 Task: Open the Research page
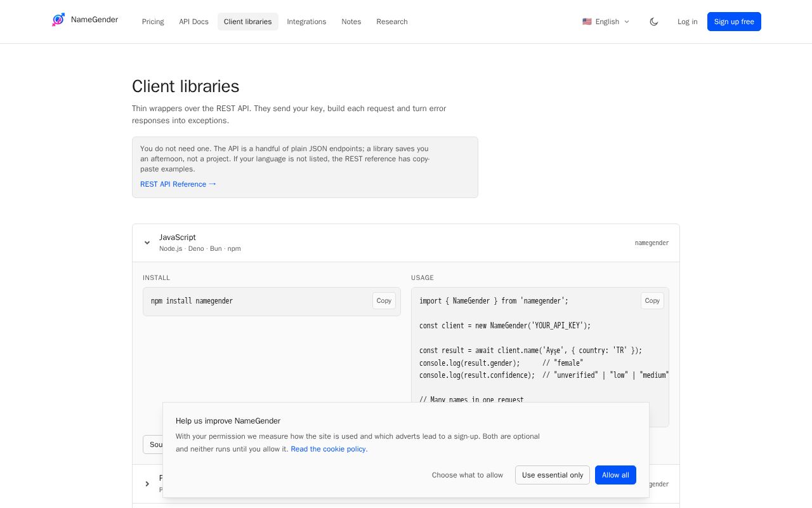392,22
